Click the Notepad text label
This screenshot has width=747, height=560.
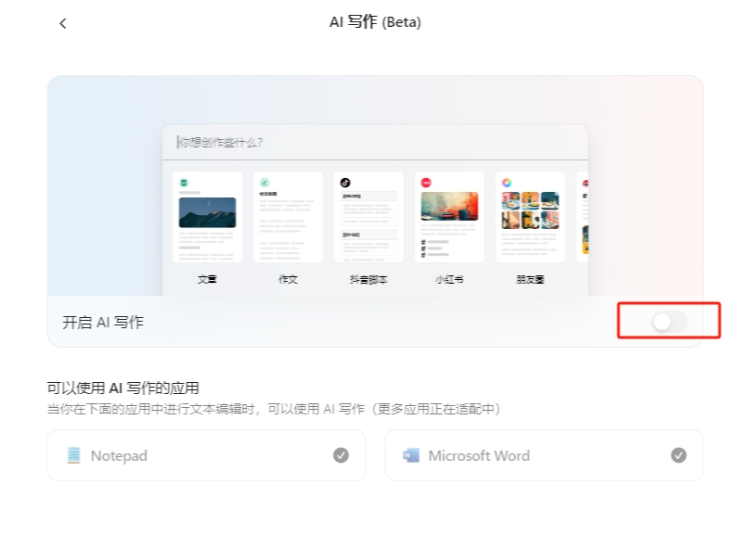(119, 456)
